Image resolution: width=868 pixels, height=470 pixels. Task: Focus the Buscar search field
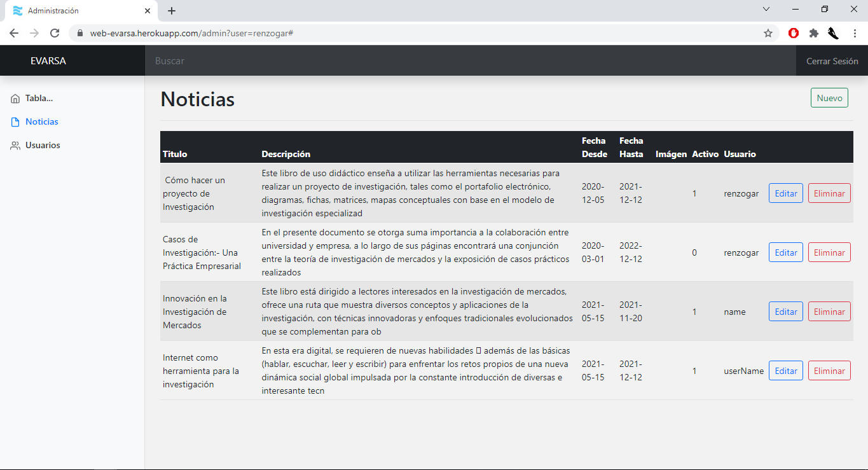point(471,61)
